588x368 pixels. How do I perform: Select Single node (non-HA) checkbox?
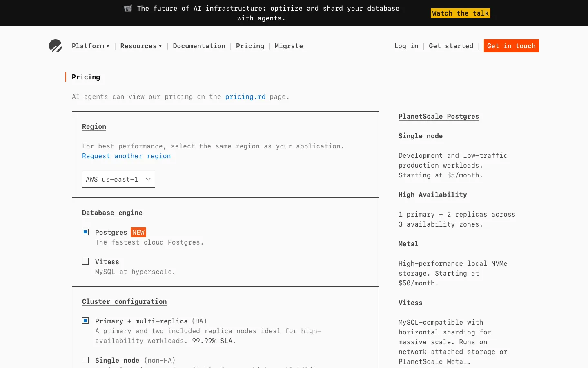[85, 360]
